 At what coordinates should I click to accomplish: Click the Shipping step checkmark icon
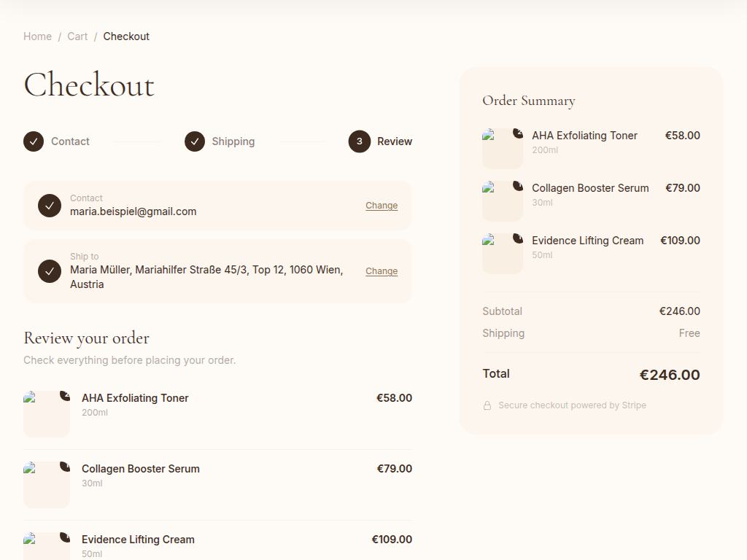click(195, 141)
